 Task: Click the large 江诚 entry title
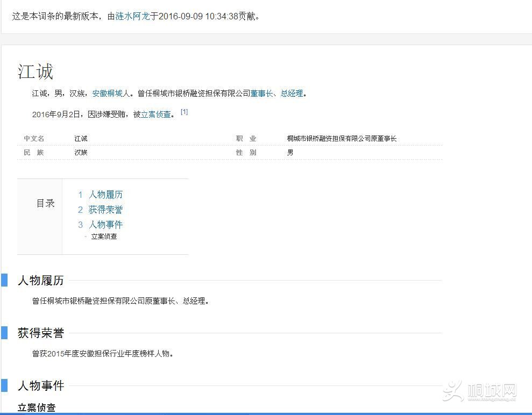point(36,72)
